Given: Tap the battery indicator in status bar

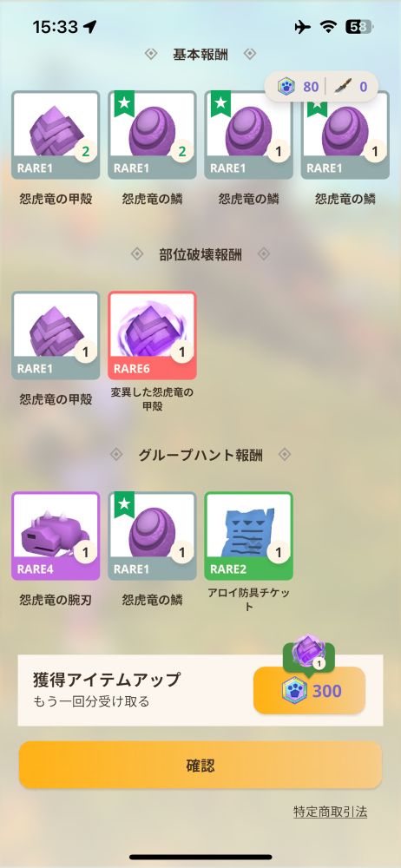Looking at the screenshot, I should click(360, 27).
